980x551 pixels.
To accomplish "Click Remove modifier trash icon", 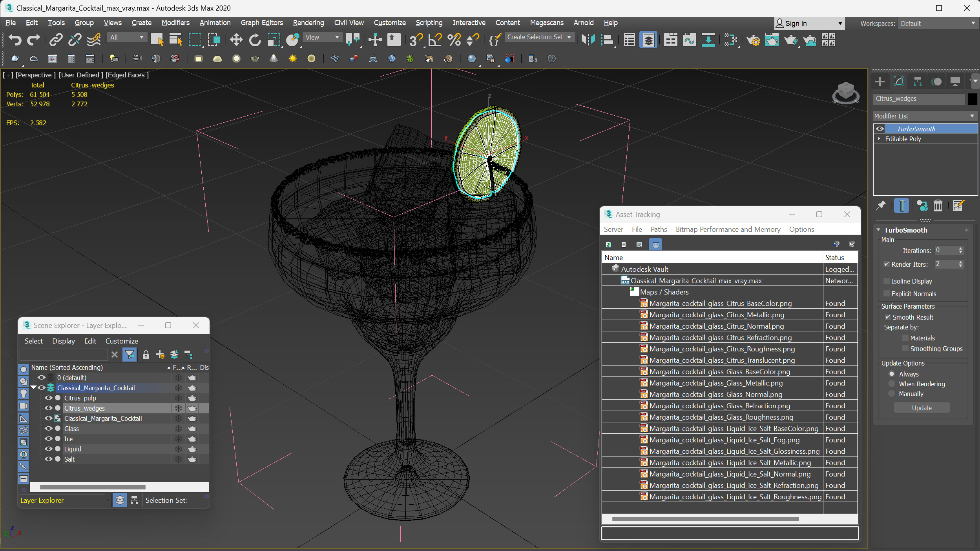I will click(x=938, y=205).
